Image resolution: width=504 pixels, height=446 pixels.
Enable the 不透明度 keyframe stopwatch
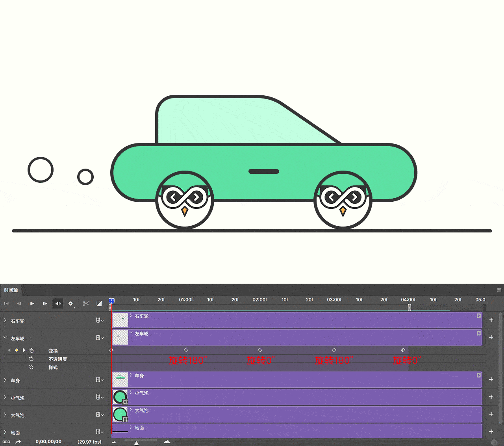pos(31,359)
